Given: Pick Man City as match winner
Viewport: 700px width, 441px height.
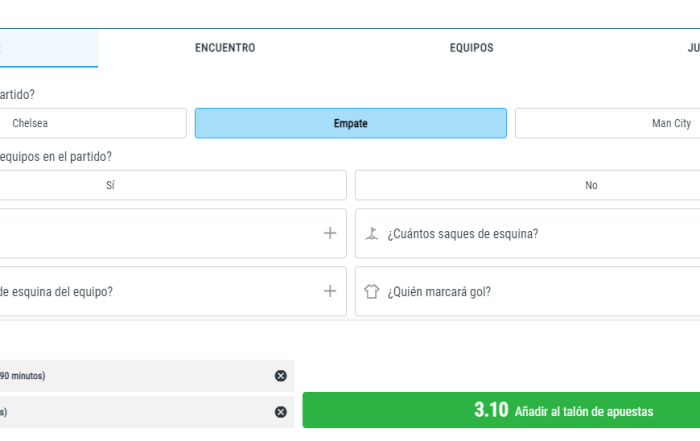Looking at the screenshot, I should point(607,123).
